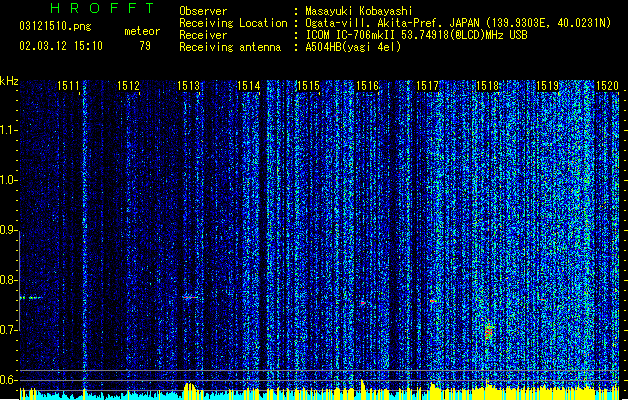The image size is (629, 400).
Task: Click the Receiving Location label
Action: coord(233,23)
